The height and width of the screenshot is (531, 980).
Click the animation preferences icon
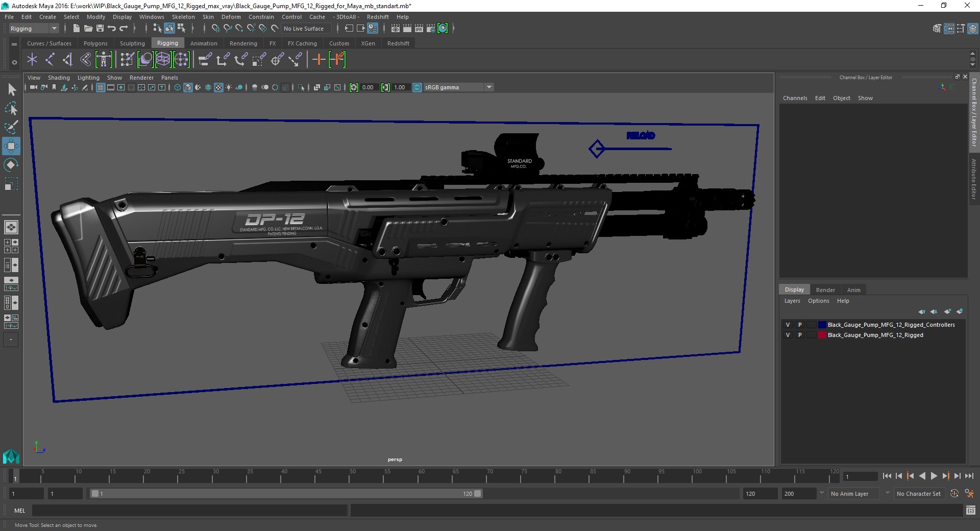969,494
